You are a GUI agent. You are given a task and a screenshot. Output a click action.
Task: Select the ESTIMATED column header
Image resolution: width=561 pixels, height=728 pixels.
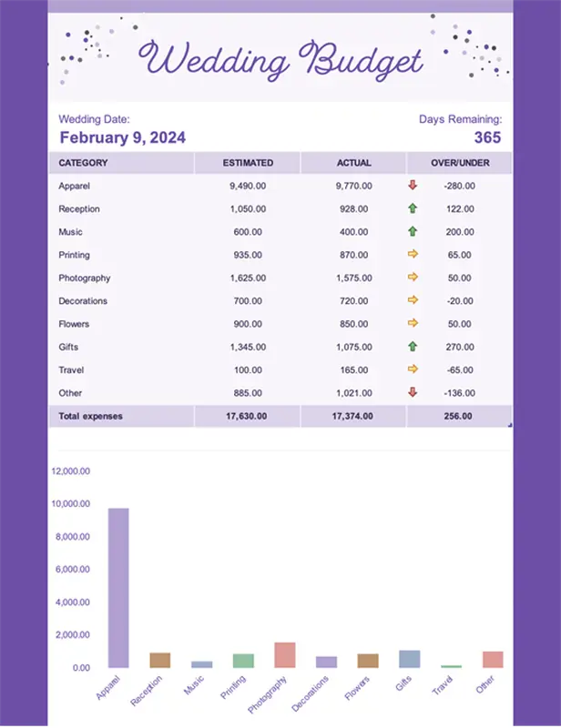tap(248, 163)
